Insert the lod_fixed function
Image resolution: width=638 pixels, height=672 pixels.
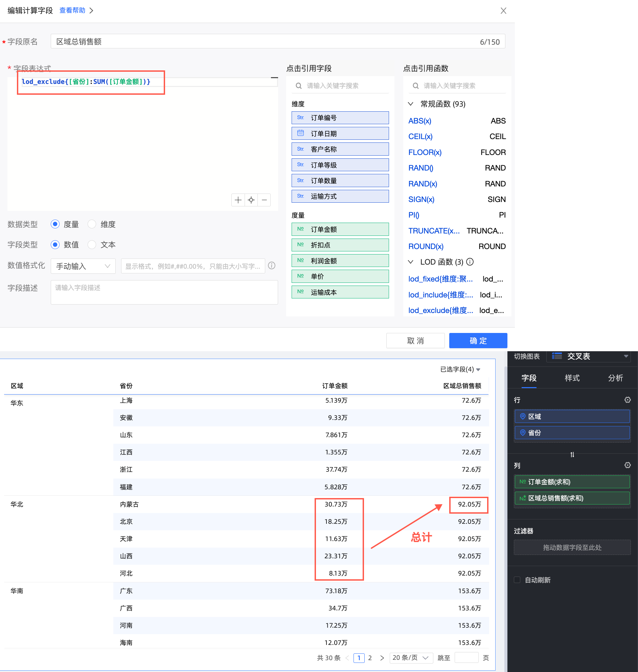click(x=441, y=279)
